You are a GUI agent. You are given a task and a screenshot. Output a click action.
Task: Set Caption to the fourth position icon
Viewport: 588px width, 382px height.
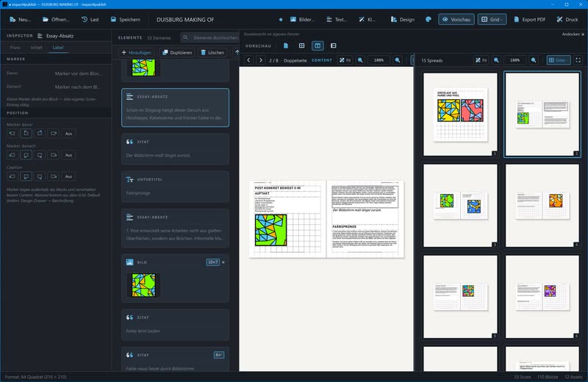(x=54, y=176)
